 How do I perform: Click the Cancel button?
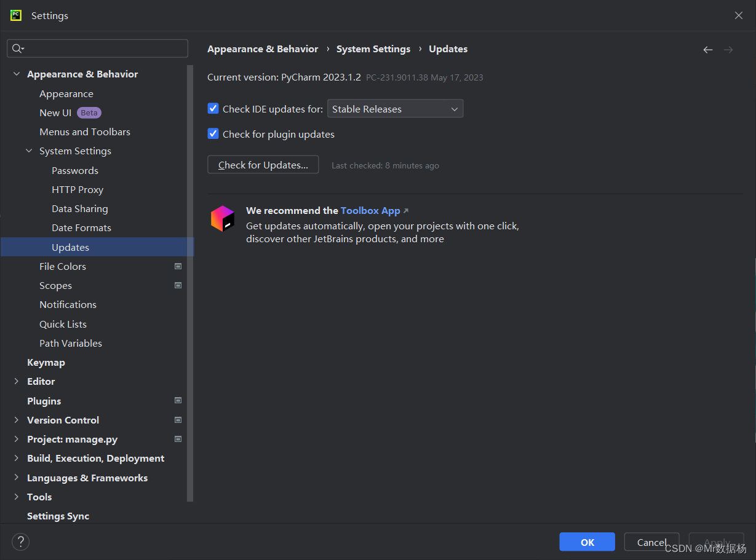pos(651,542)
